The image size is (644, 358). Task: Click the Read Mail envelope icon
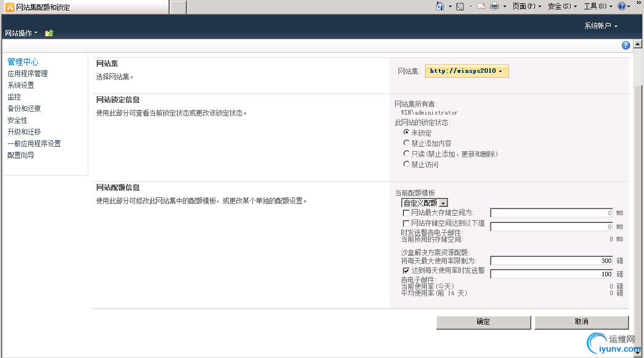coord(481,6)
